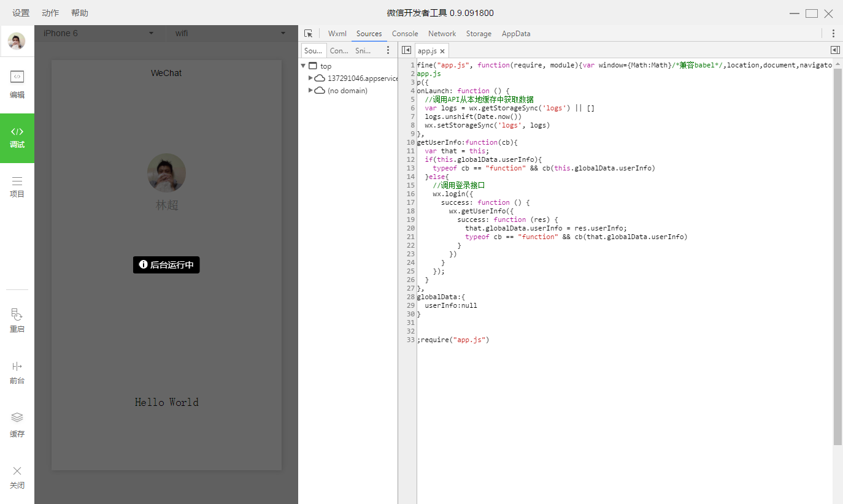Click line number 28 in the gutter
The image size is (843, 504).
[410, 297]
